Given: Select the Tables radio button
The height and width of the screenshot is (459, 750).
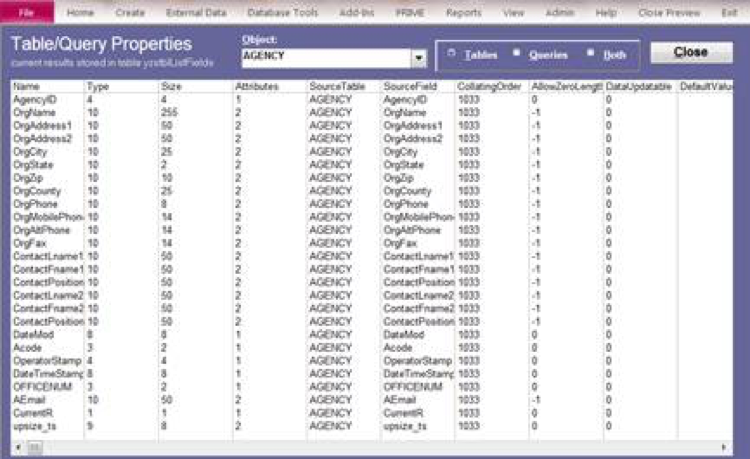Looking at the screenshot, I should point(453,54).
